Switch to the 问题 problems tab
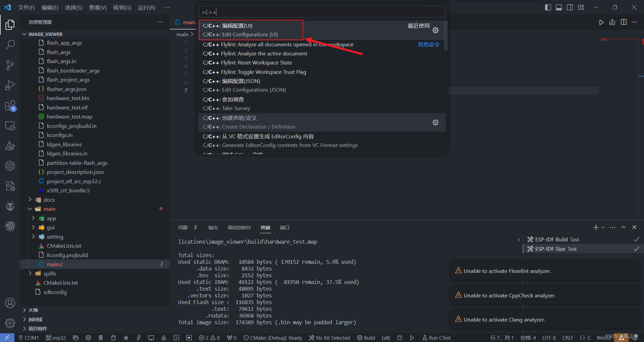The image size is (644, 342). tap(183, 228)
